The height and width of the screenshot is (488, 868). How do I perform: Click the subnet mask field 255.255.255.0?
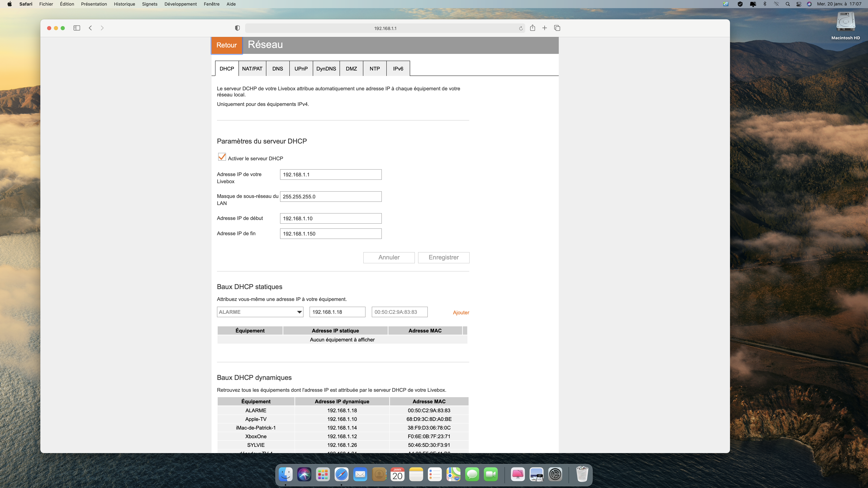(x=331, y=196)
